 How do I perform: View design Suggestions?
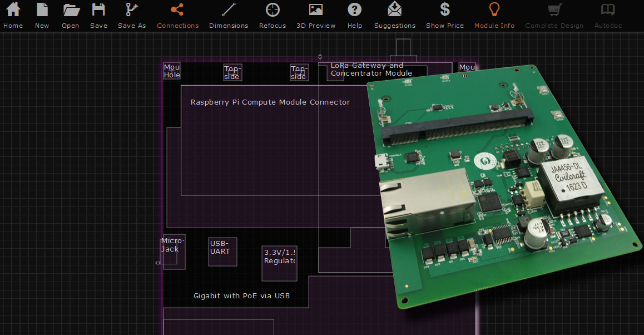tap(394, 14)
